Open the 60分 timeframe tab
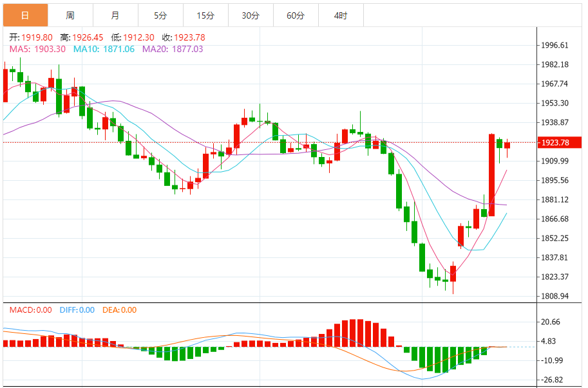The height and width of the screenshot is (388, 588). [296, 15]
